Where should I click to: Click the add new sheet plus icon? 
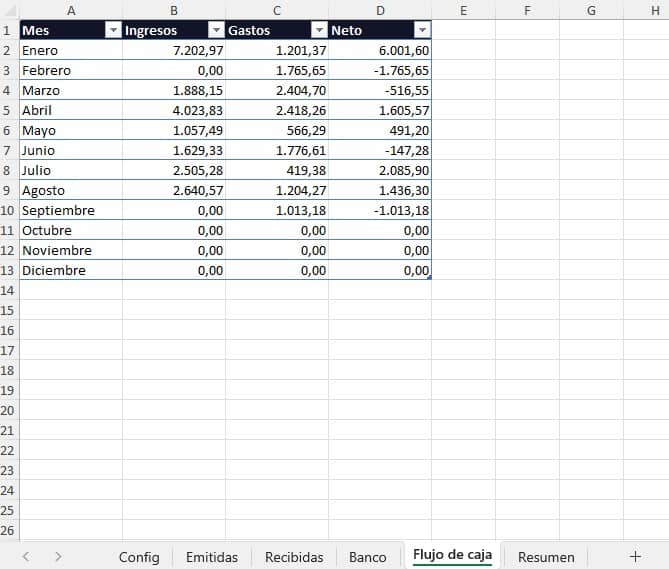635,556
